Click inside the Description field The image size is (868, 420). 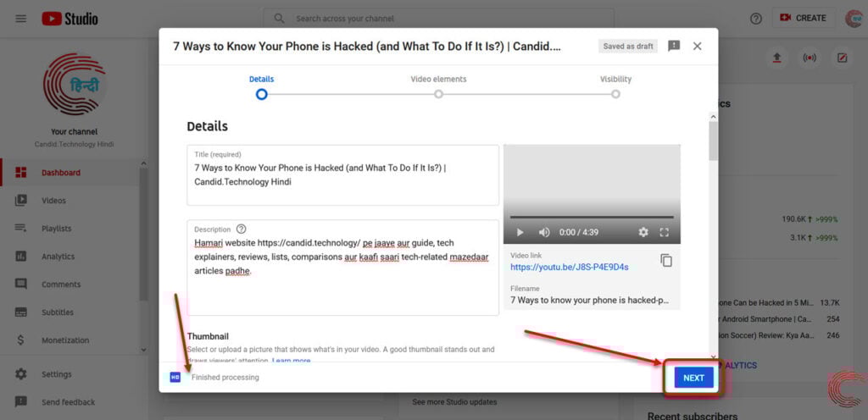pyautogui.click(x=342, y=268)
